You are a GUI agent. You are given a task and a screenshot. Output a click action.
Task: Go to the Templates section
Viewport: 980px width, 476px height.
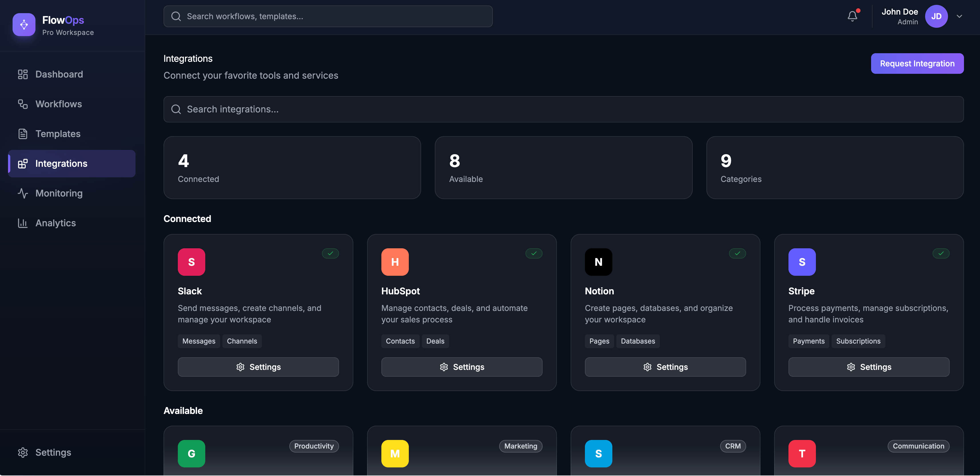point(58,134)
